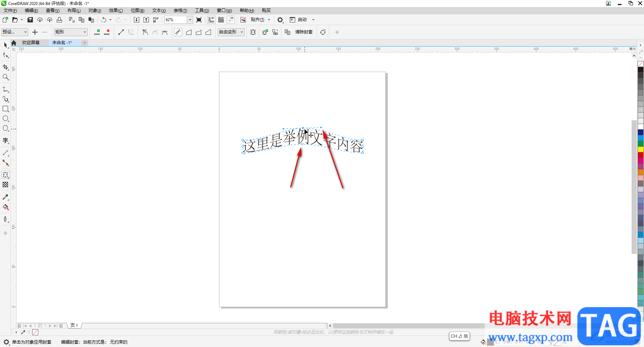Expand the 贴齐 snap-to dropdown
The width and height of the screenshot is (644, 347).
click(x=269, y=20)
